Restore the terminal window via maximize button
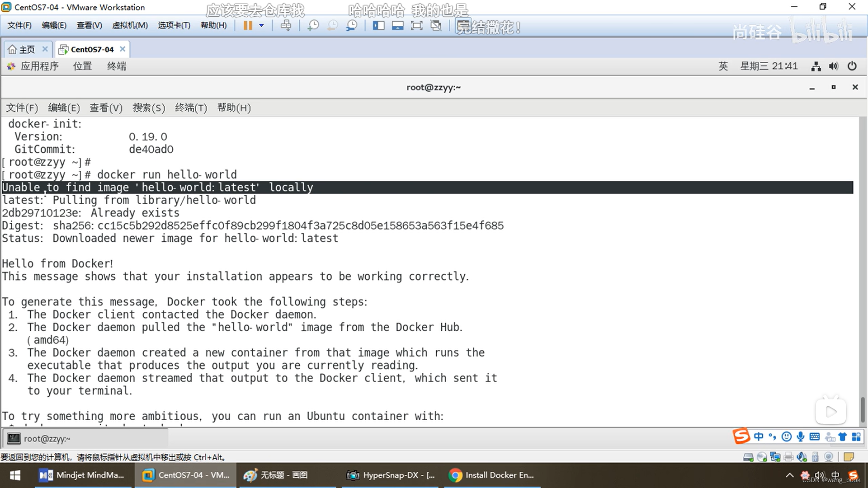The image size is (868, 488). click(x=834, y=87)
